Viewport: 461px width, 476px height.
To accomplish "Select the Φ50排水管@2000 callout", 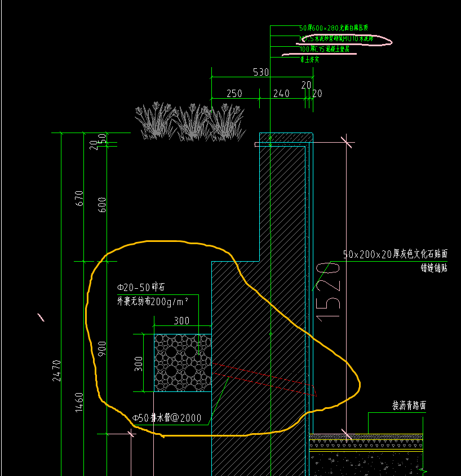I will click(x=167, y=418).
